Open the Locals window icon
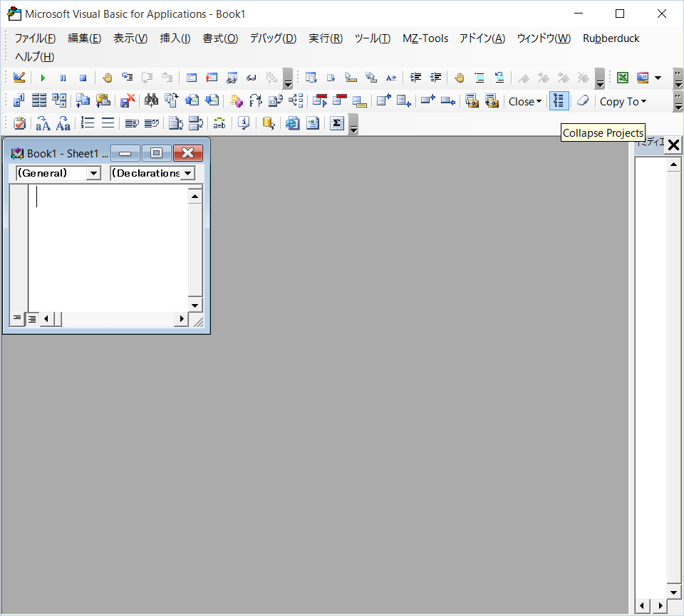The height and width of the screenshot is (616, 684). pos(192,78)
